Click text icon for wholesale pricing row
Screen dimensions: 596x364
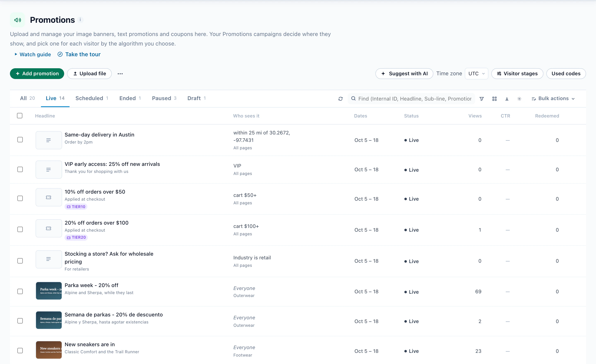coord(49,259)
